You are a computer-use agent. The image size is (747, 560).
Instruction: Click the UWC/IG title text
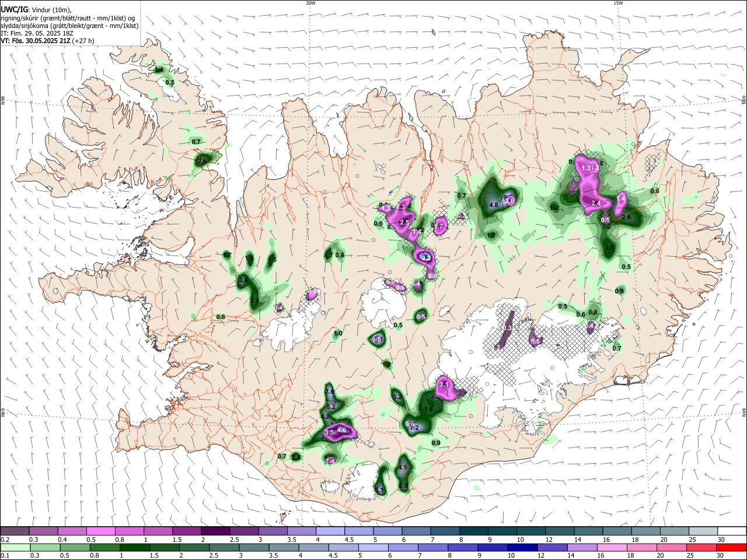tap(13, 9)
